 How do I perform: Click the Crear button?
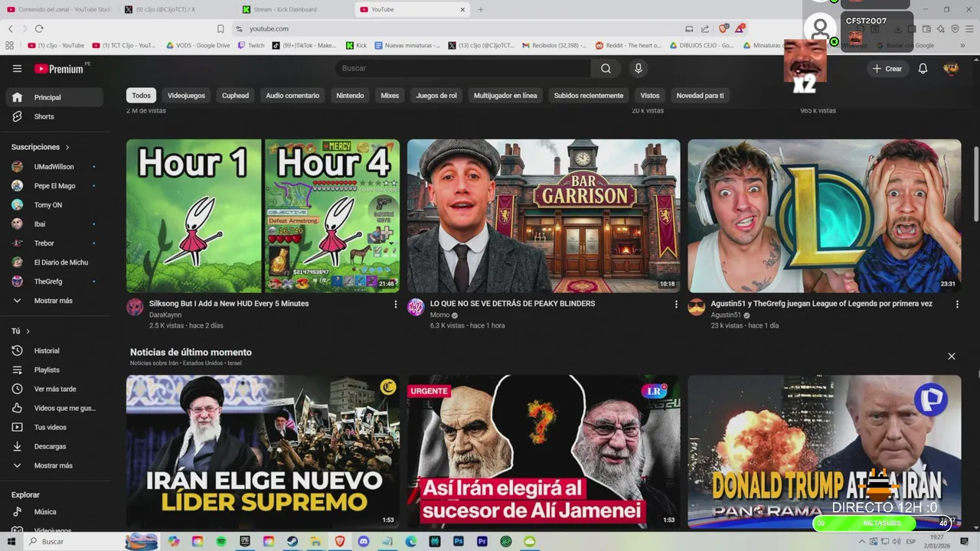[x=887, y=68]
